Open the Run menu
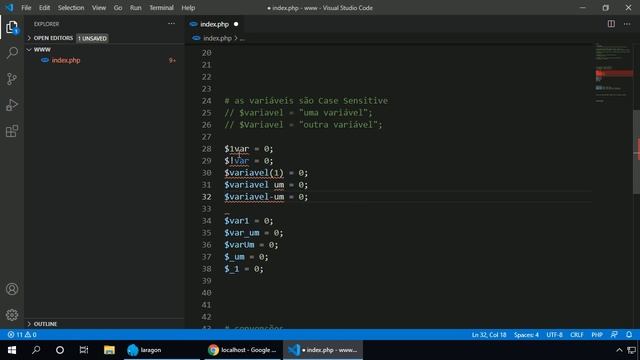640x360 pixels. click(x=136, y=8)
